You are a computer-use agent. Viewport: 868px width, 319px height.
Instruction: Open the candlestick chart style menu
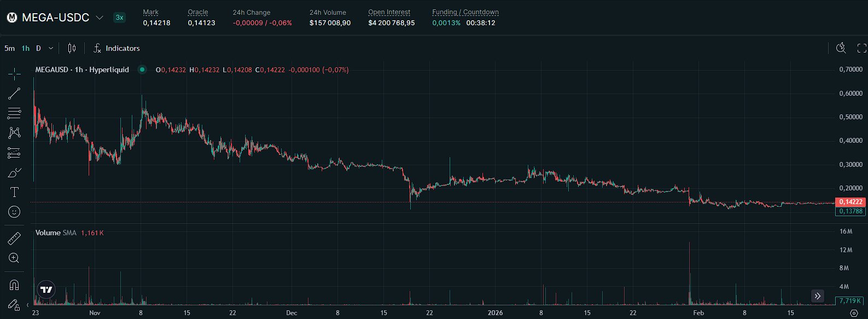coord(72,48)
